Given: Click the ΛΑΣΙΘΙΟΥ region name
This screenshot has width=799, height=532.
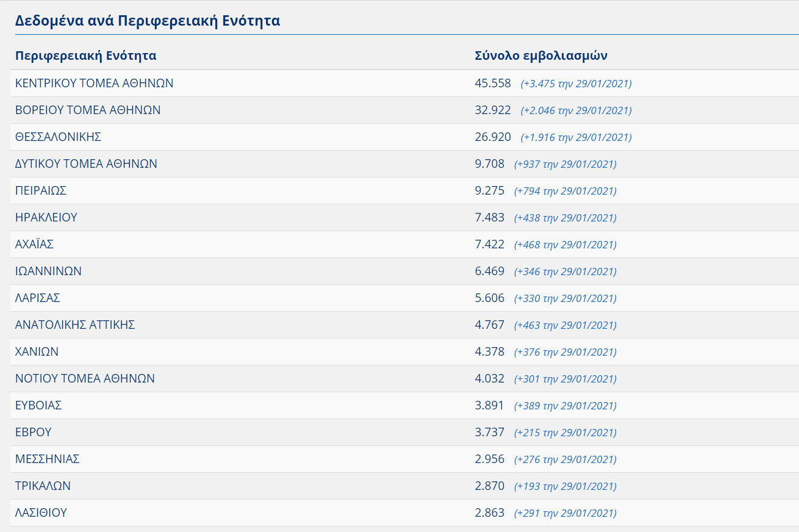Looking at the screenshot, I should point(41,513).
